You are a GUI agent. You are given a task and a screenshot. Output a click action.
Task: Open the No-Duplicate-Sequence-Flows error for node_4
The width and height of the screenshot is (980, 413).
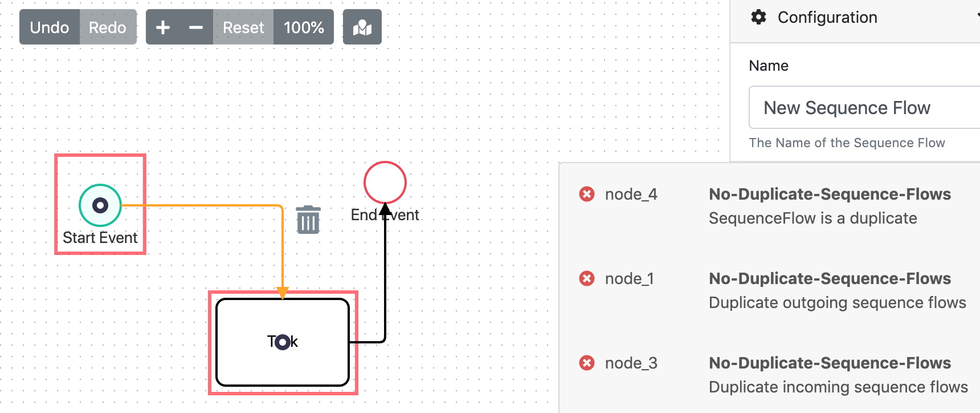[x=830, y=194]
